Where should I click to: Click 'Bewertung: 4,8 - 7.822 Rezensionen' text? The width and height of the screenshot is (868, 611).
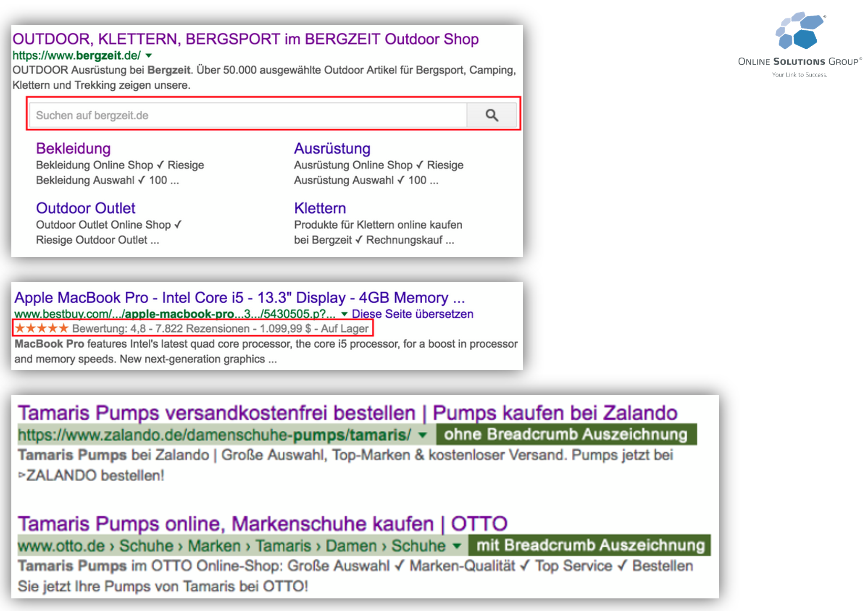pyautogui.click(x=160, y=328)
